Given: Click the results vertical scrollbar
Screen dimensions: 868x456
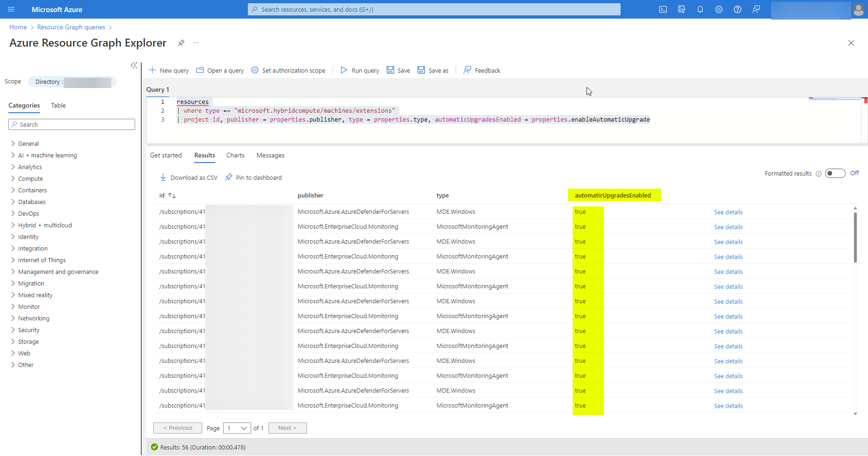Looking at the screenshot, I should 855,238.
